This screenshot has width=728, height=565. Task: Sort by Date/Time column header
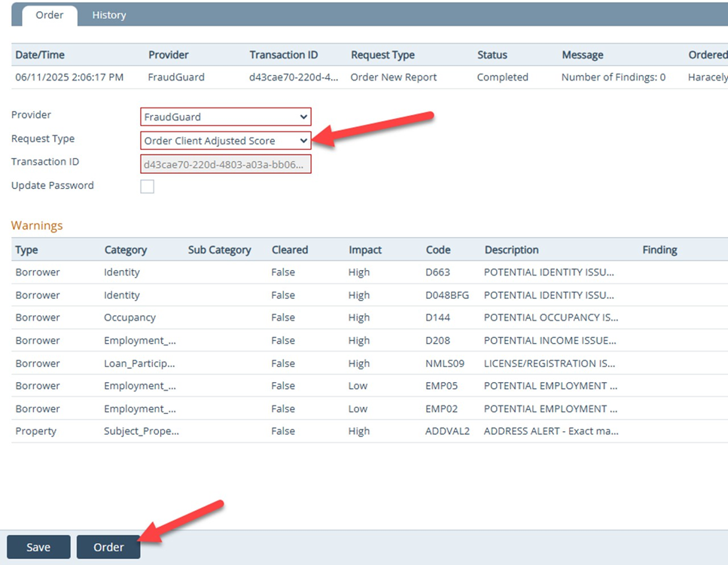(38, 55)
